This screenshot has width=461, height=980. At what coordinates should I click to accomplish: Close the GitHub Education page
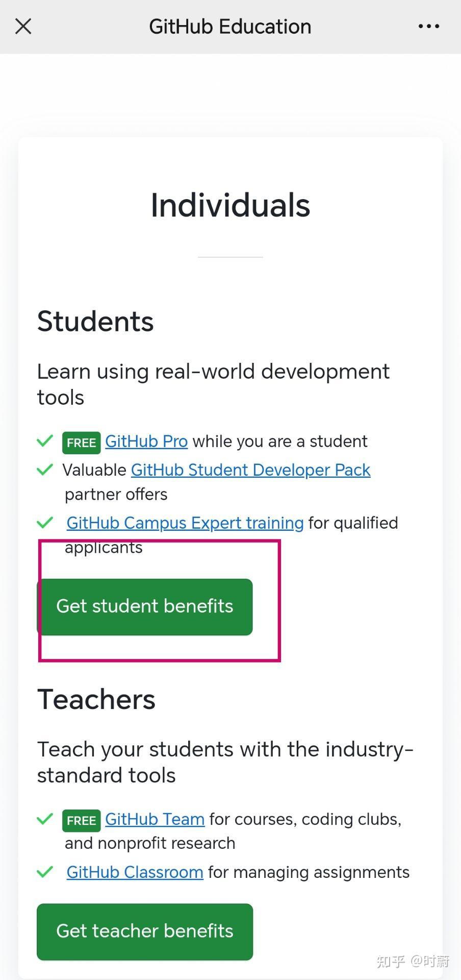click(x=23, y=26)
